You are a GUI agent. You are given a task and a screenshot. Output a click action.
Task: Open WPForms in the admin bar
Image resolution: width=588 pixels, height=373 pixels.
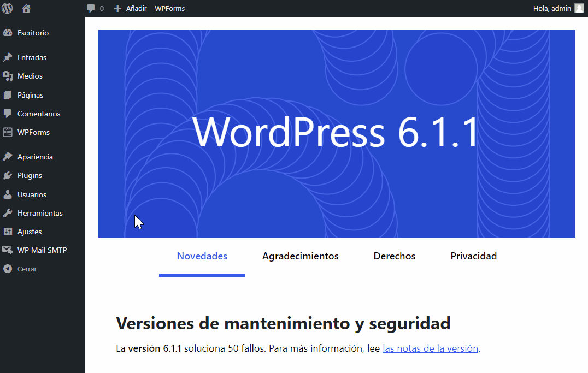169,8
